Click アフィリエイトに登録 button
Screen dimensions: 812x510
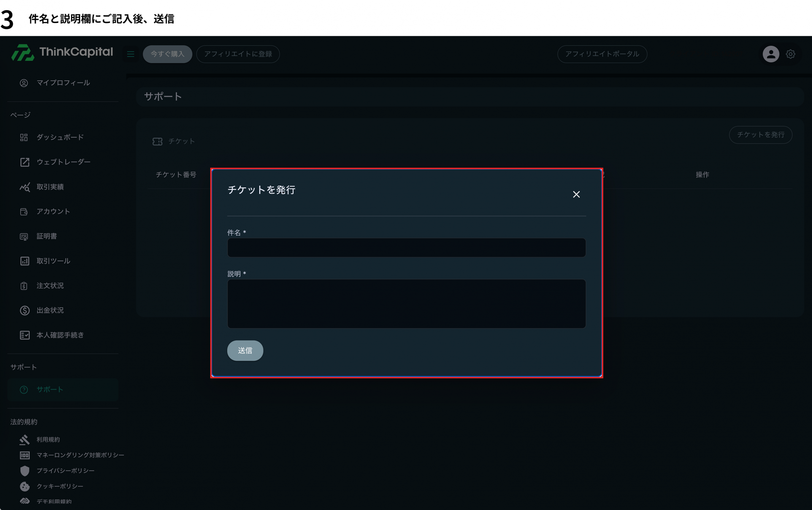tap(238, 54)
